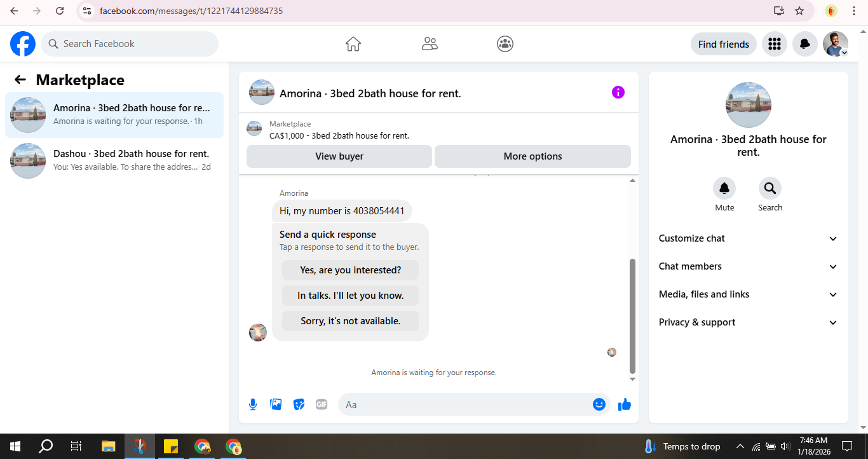Open volume control in system tray
868x459 pixels.
(785, 446)
